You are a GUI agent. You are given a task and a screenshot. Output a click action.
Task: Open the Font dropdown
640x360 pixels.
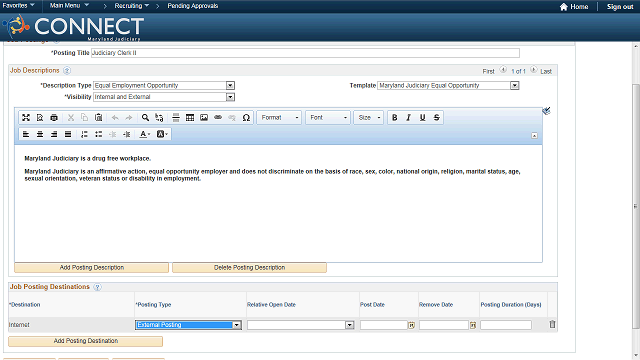point(328,118)
